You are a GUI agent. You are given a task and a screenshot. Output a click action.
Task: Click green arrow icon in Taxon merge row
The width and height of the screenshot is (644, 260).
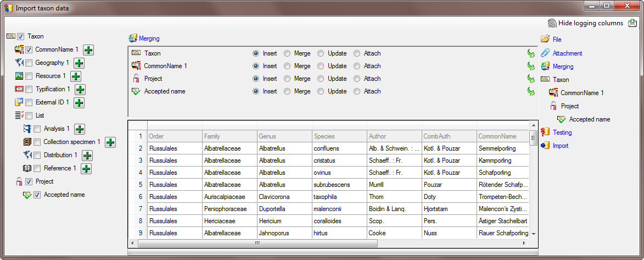pos(530,54)
